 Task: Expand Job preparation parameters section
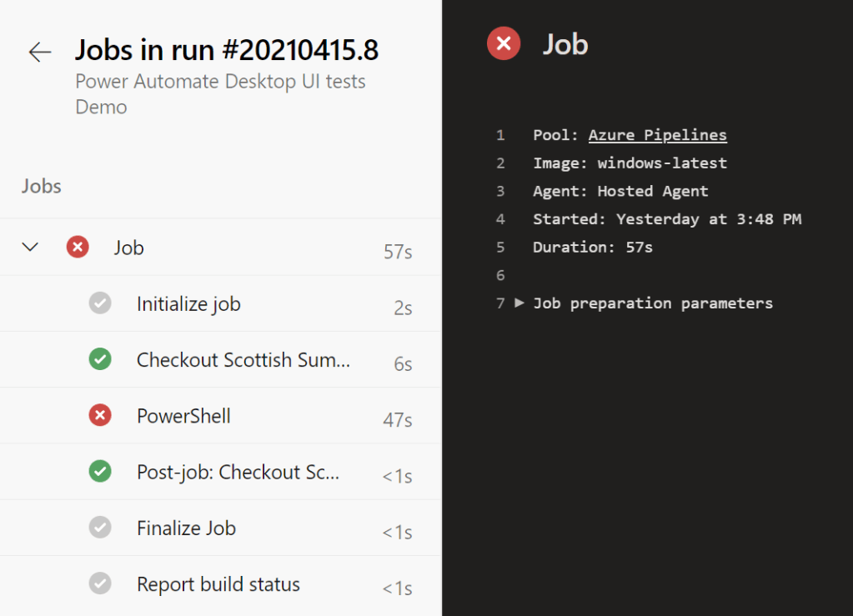(x=519, y=303)
